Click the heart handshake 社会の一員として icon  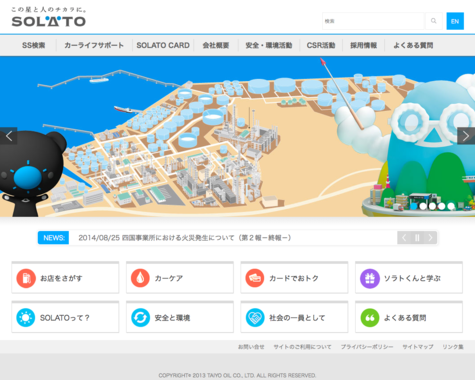click(x=255, y=317)
